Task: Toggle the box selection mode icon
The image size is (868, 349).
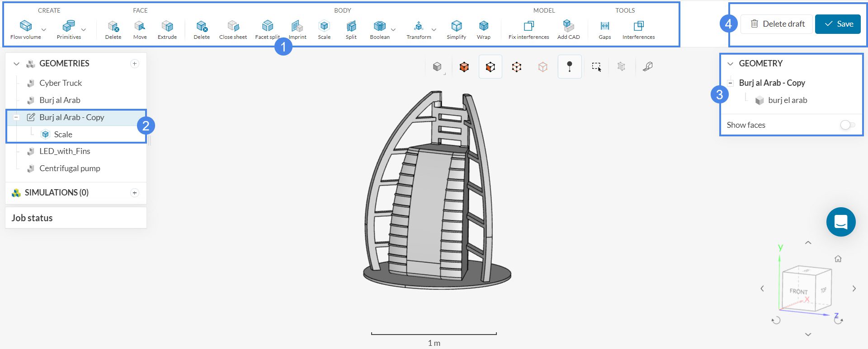Action: click(596, 67)
